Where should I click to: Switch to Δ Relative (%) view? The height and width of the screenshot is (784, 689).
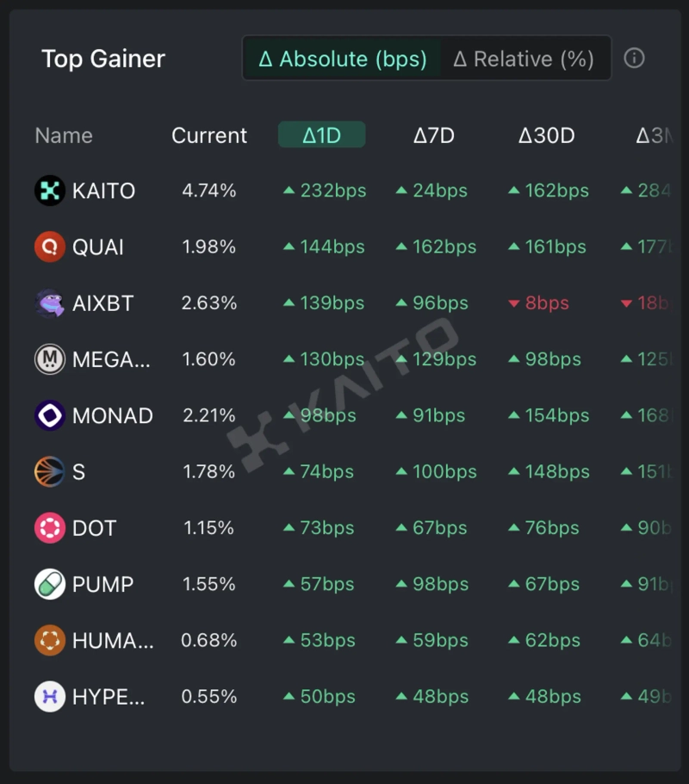(524, 59)
